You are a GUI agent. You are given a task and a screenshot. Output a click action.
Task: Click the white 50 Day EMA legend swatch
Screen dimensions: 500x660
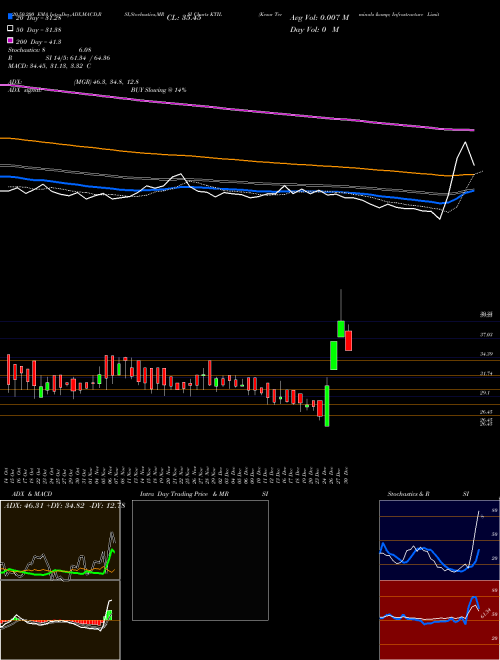click(x=10, y=29)
